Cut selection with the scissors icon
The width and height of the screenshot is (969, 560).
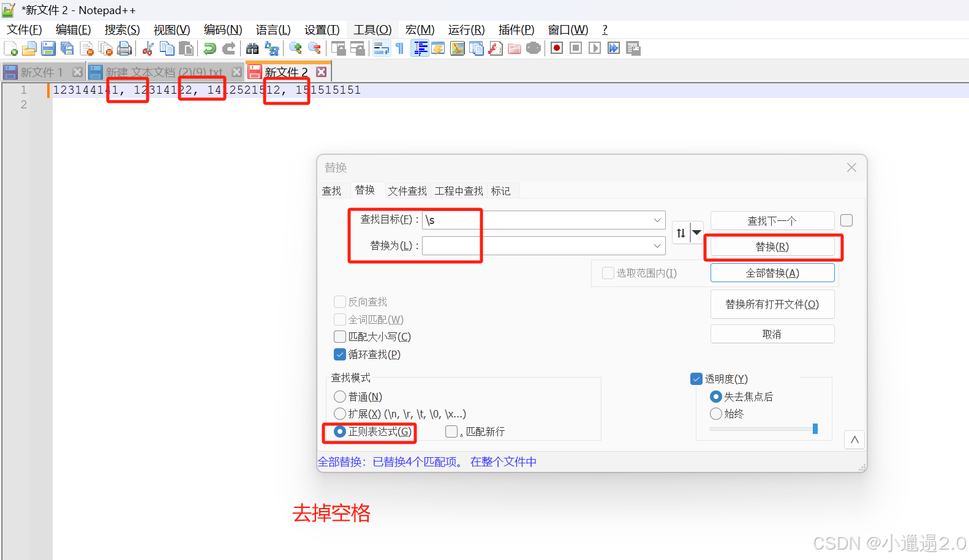(x=148, y=48)
